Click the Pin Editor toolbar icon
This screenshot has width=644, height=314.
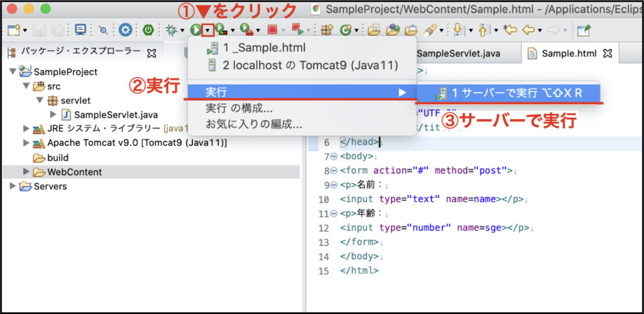coord(584,30)
